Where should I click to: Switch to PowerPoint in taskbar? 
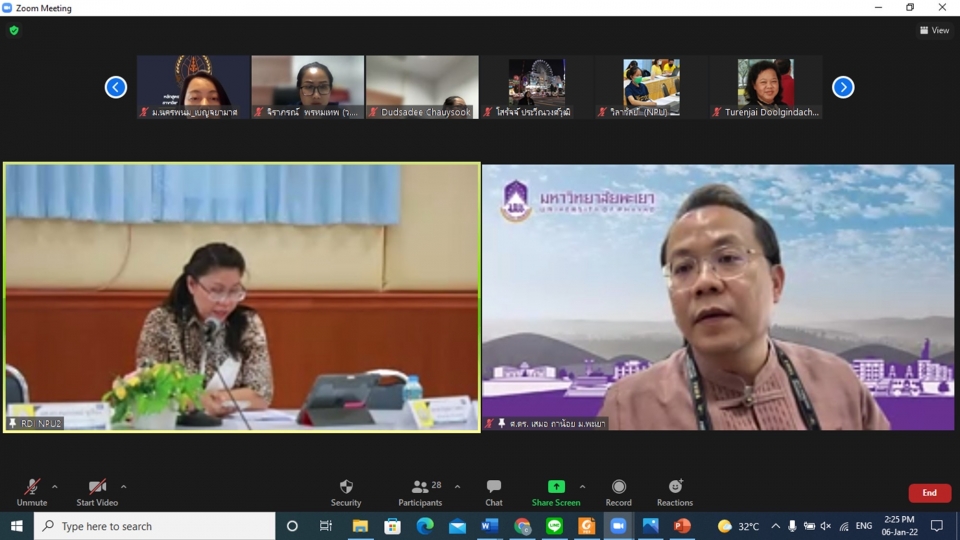(x=682, y=526)
